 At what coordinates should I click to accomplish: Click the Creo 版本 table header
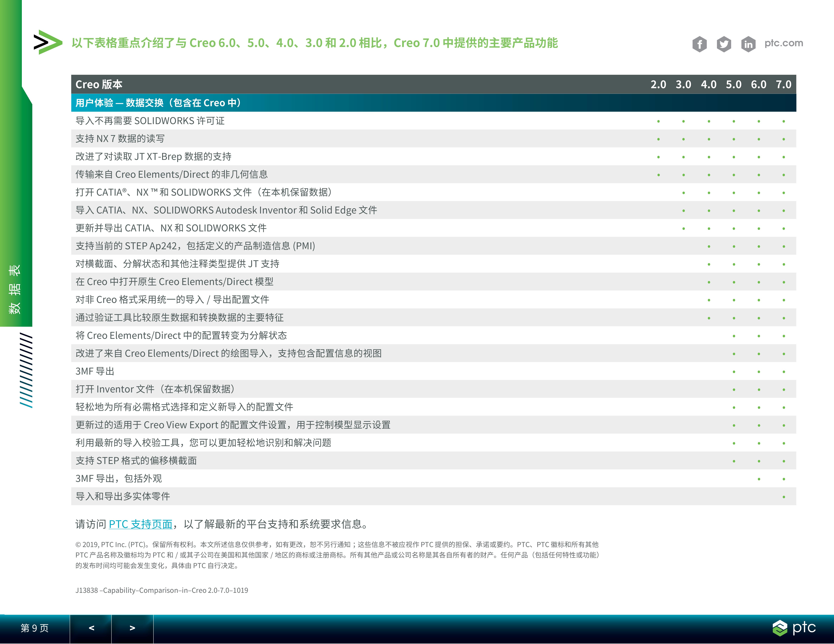tap(99, 84)
